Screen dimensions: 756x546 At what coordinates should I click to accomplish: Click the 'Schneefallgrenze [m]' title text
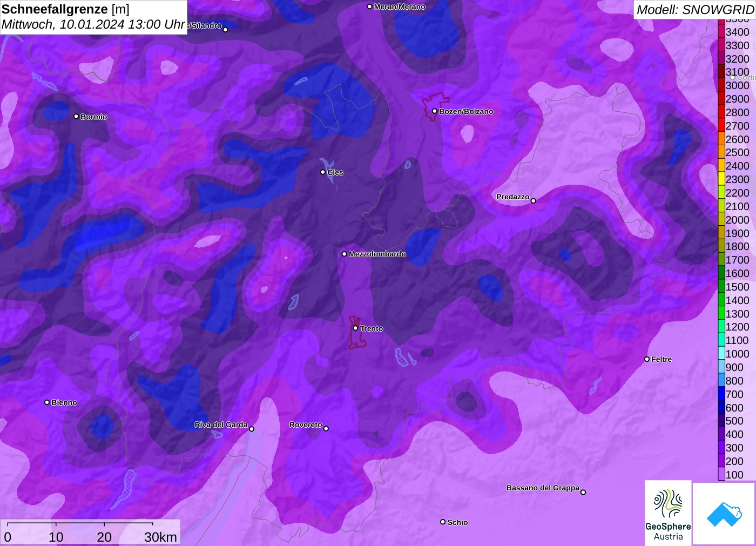tap(65, 9)
